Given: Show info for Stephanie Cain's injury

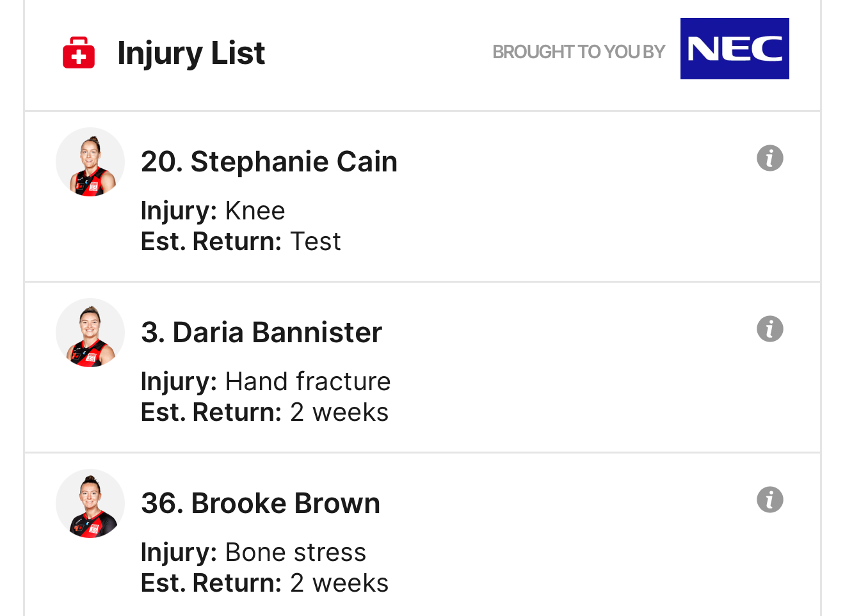Looking at the screenshot, I should (769, 158).
